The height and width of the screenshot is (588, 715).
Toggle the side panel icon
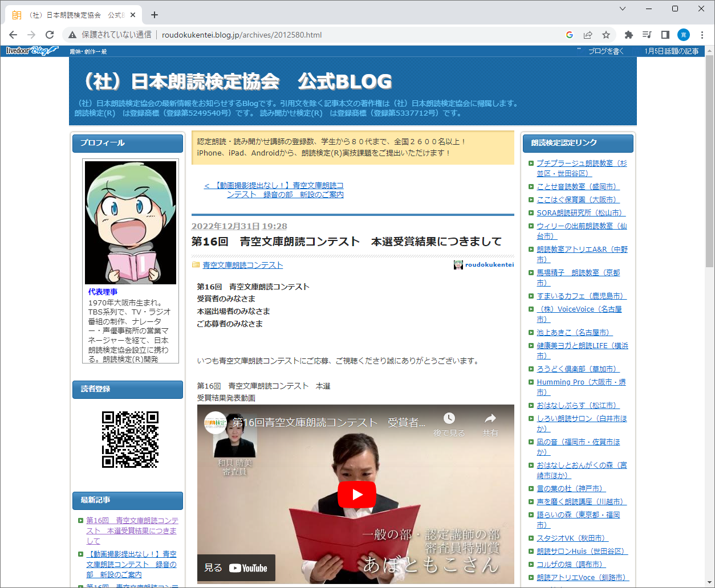[665, 35]
